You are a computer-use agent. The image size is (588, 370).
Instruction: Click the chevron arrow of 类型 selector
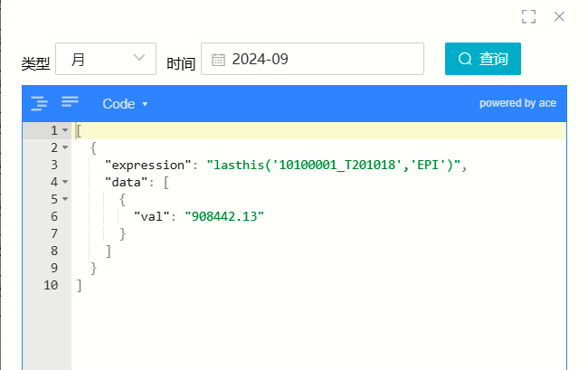click(x=139, y=58)
